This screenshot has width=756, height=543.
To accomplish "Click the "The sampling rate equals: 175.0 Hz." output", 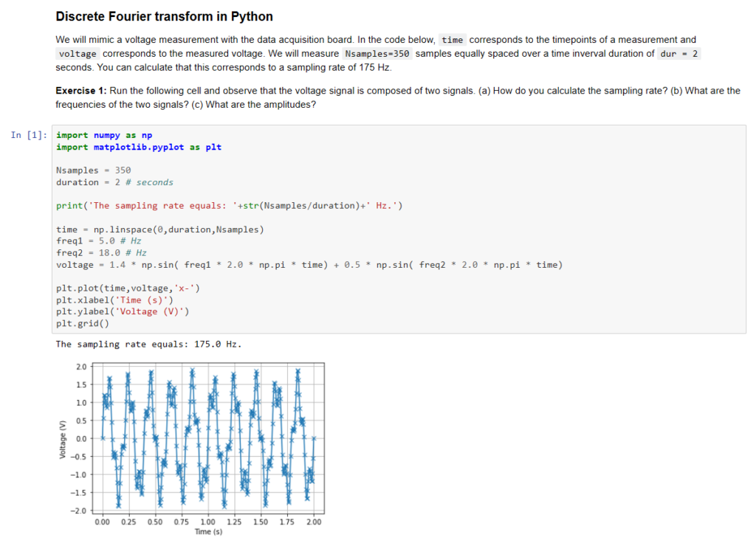I will pos(148,345).
